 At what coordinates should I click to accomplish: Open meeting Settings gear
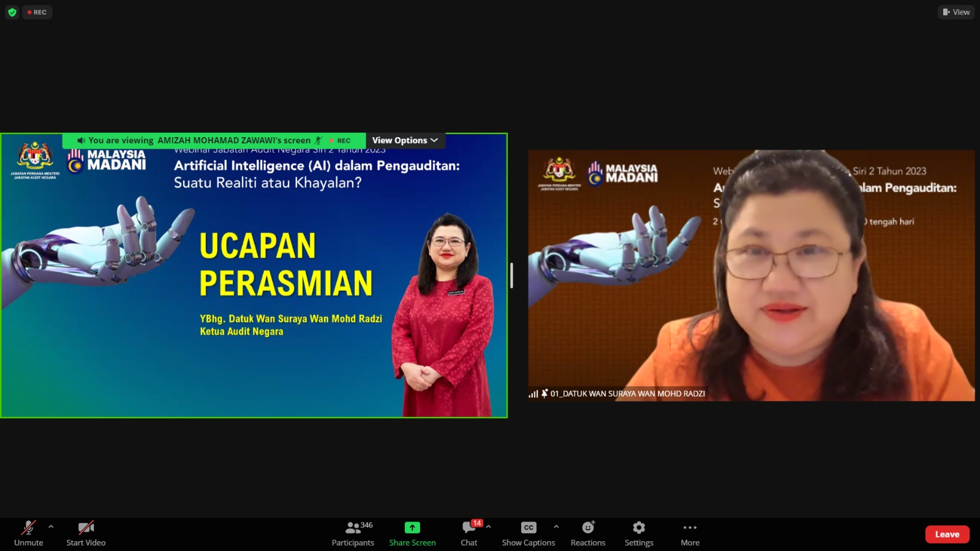coord(639,533)
